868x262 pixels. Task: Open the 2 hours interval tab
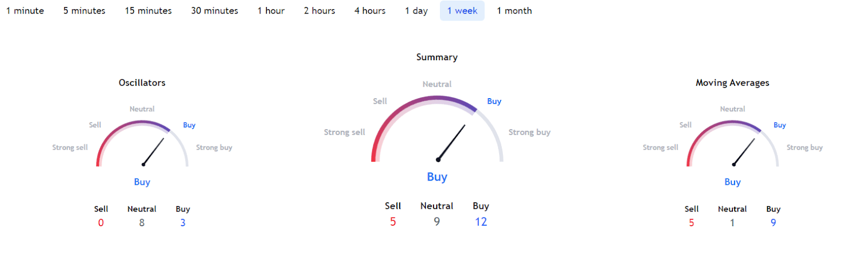click(319, 11)
